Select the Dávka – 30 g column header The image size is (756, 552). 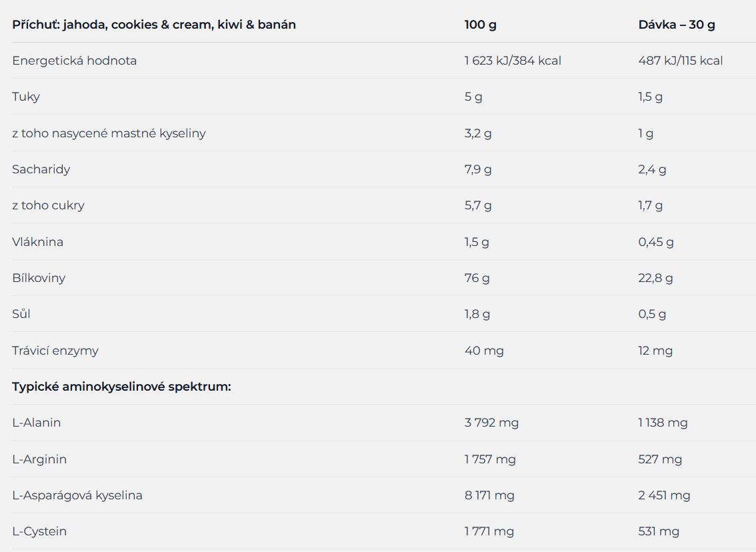point(677,25)
